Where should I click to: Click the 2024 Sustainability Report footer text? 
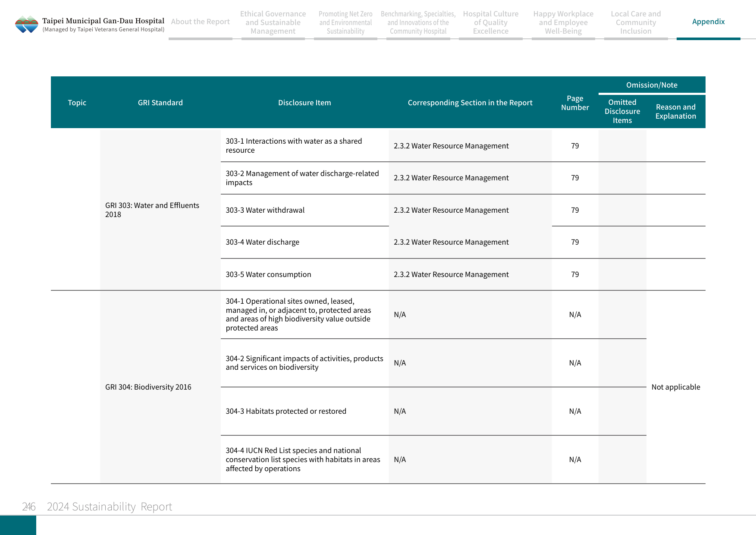pyautogui.click(x=110, y=507)
